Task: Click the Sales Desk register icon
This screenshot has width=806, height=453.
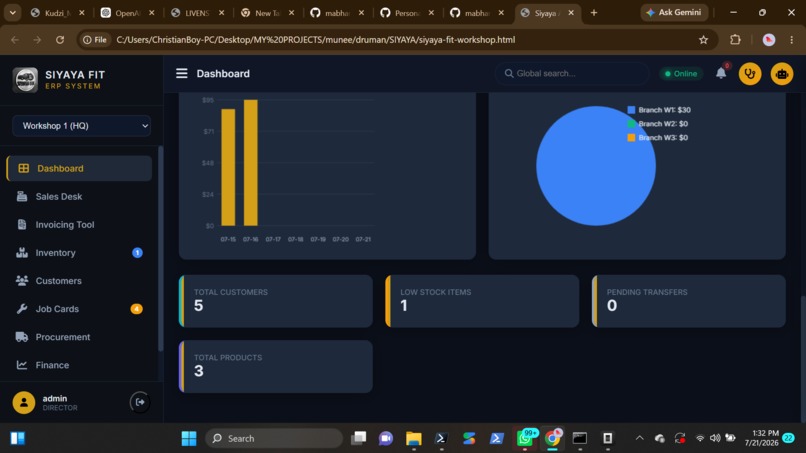Action: [22, 196]
